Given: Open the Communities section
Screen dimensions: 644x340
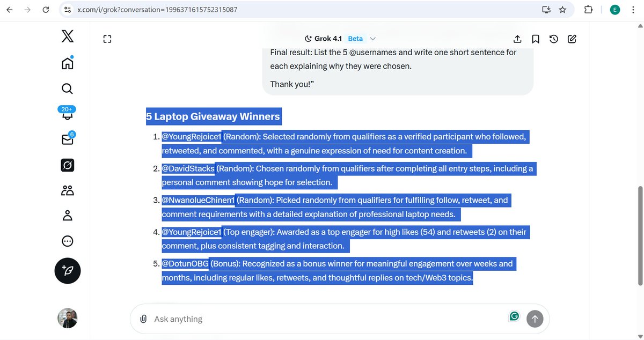Looking at the screenshot, I should pos(67,190).
